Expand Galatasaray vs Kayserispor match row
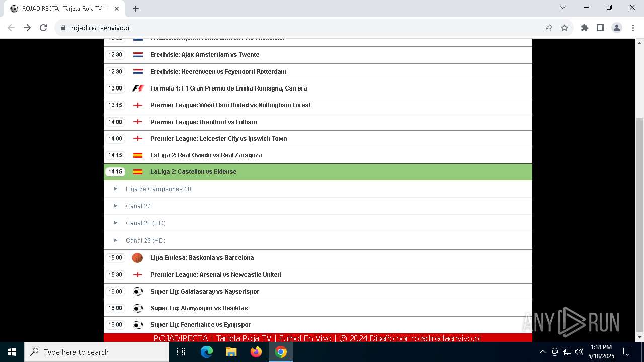This screenshot has height=362, width=644. [x=318, y=292]
